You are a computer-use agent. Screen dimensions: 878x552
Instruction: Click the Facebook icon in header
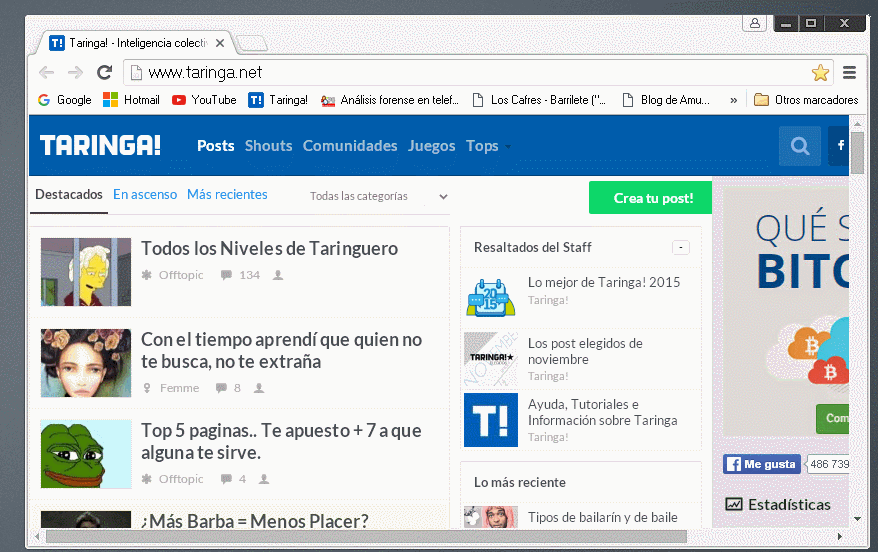(839, 146)
